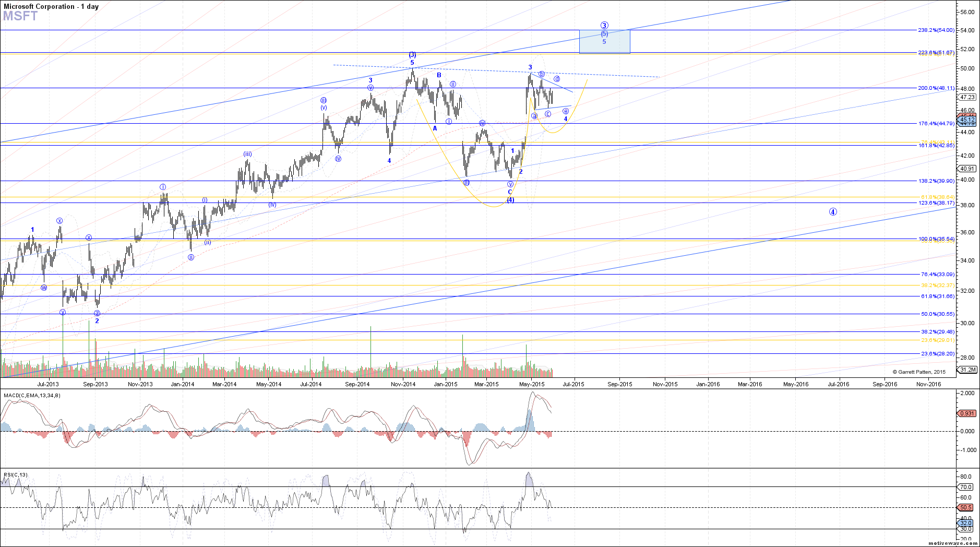The width and height of the screenshot is (980, 547).
Task: Click the 23.6%(28.20) Fibonacci level label
Action: pos(938,354)
